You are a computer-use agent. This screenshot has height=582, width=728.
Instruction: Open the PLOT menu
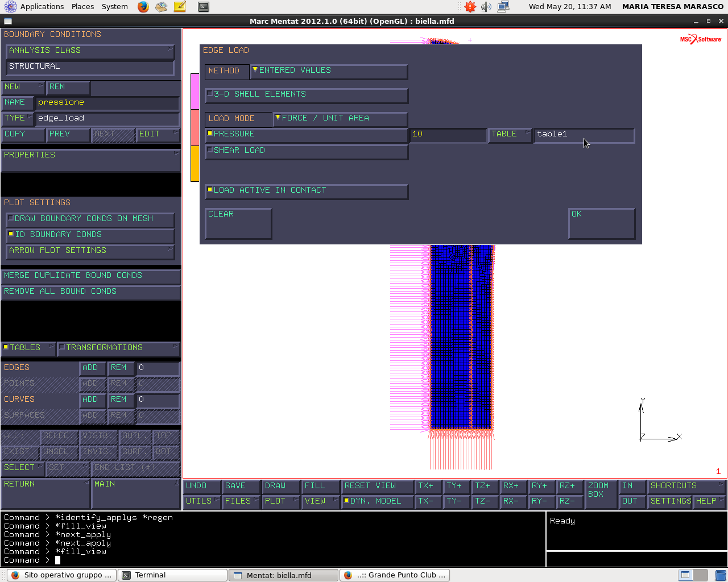pyautogui.click(x=281, y=501)
